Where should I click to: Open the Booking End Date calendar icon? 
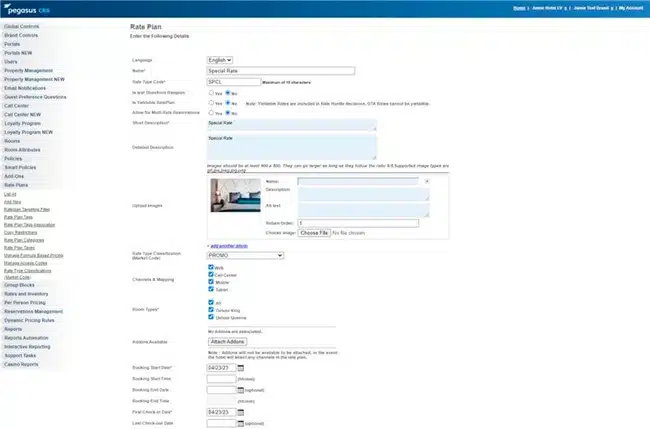pos(240,390)
